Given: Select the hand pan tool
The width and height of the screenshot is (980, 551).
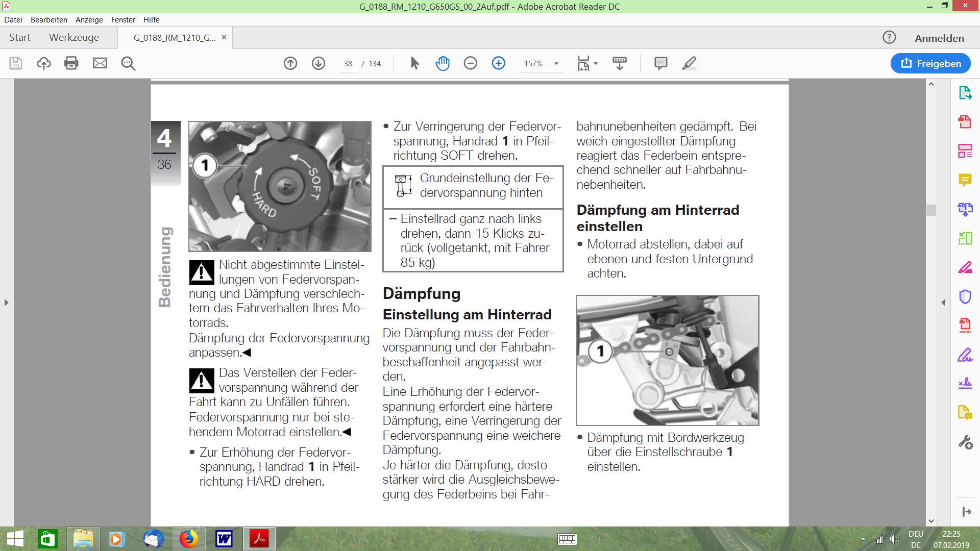Looking at the screenshot, I should coord(443,63).
